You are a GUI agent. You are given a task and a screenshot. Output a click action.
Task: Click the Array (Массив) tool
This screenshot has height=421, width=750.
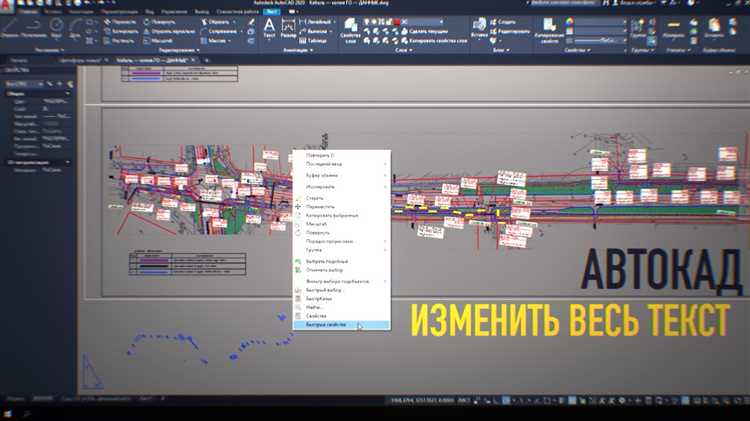(213, 41)
